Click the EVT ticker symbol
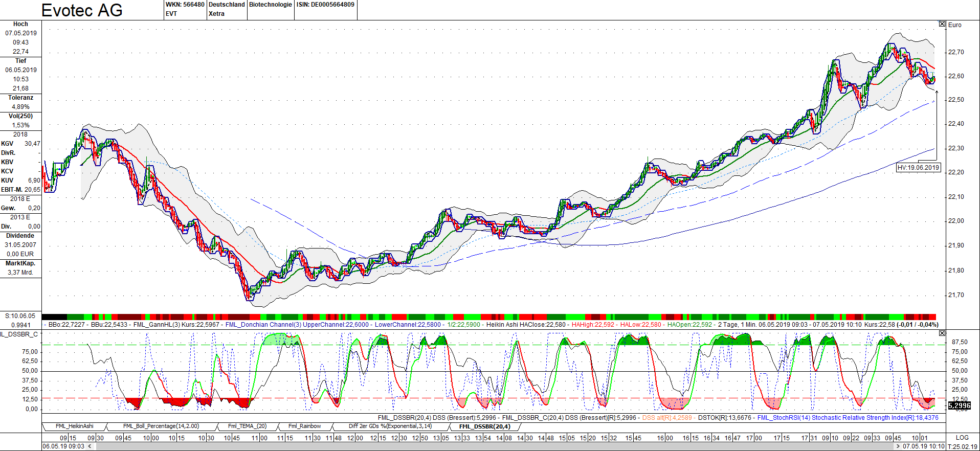The height and width of the screenshot is (451, 980). [171, 14]
